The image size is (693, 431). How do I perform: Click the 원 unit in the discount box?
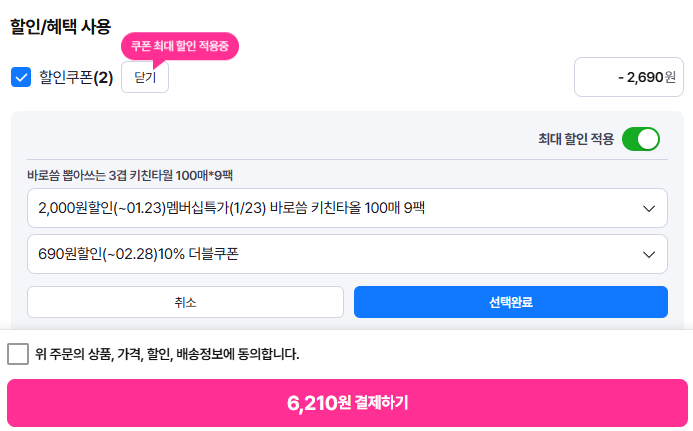[670, 77]
